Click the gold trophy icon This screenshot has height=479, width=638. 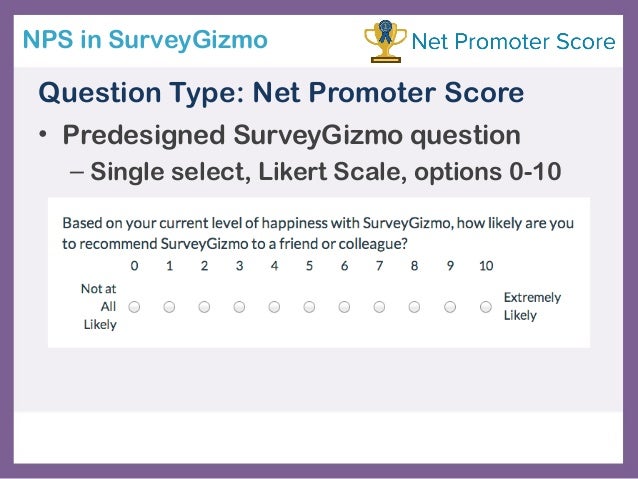tap(385, 41)
